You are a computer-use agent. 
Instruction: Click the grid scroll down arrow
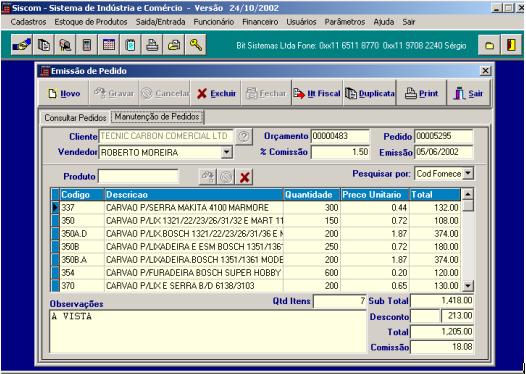click(468, 286)
